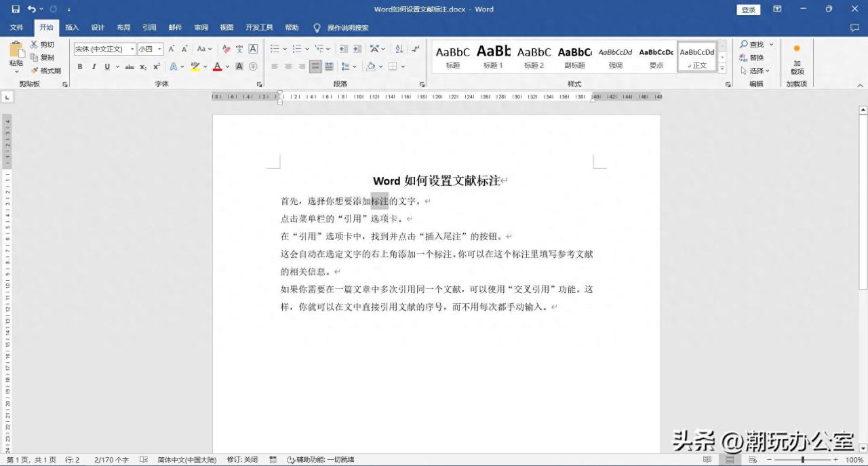Click the 修订: 关闭 status bar entry
The image size is (868, 466).
242,460
